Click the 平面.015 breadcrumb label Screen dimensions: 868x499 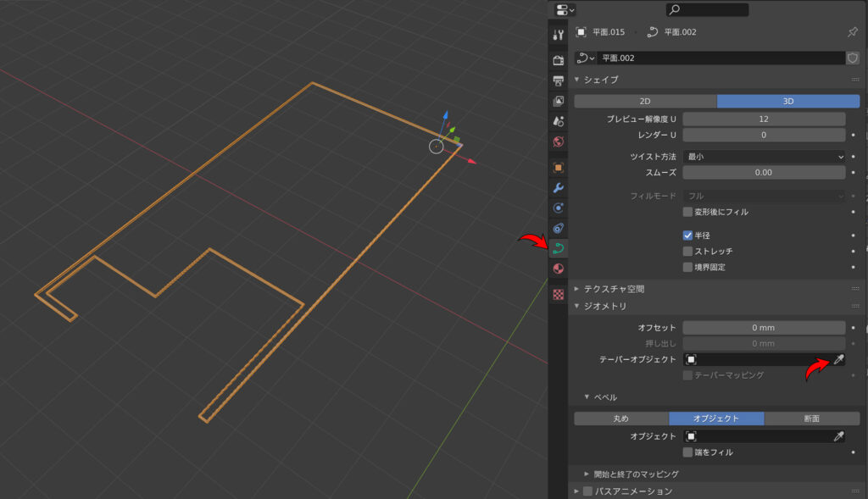[609, 32]
